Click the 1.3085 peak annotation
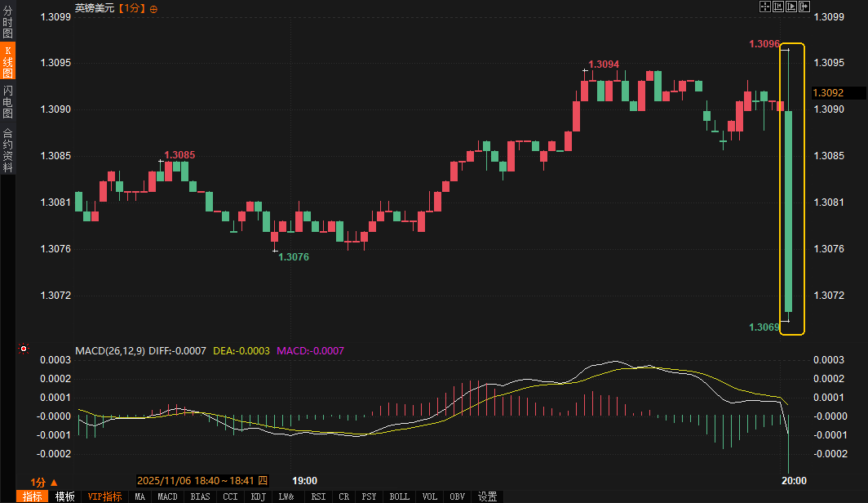Viewport: 868px width, 503px height. pyautogui.click(x=179, y=155)
